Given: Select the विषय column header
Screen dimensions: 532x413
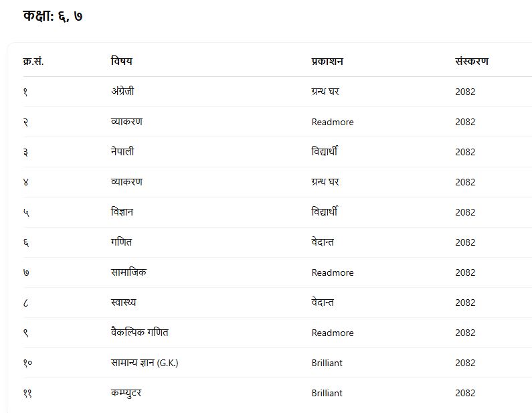Looking at the screenshot, I should pos(122,62).
